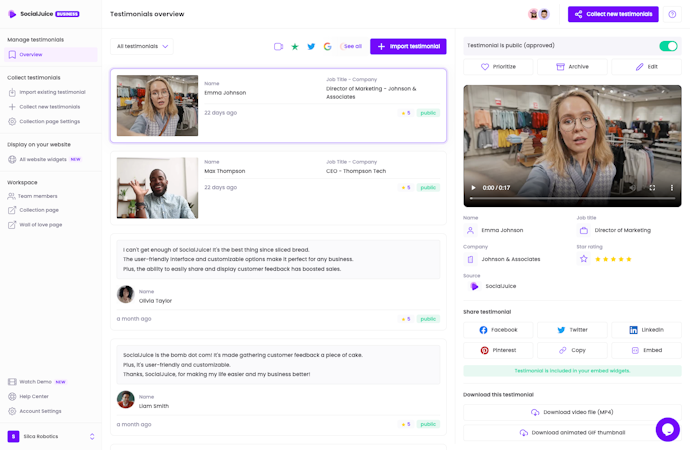Image resolution: width=690 pixels, height=450 pixels.
Task: Click Olivia Taylor's avatar
Action: 125,294
